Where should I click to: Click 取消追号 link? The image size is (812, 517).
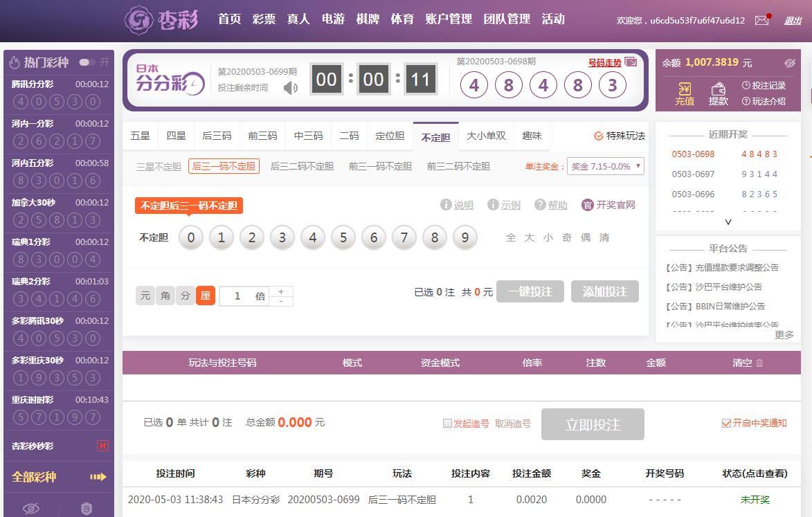513,424
